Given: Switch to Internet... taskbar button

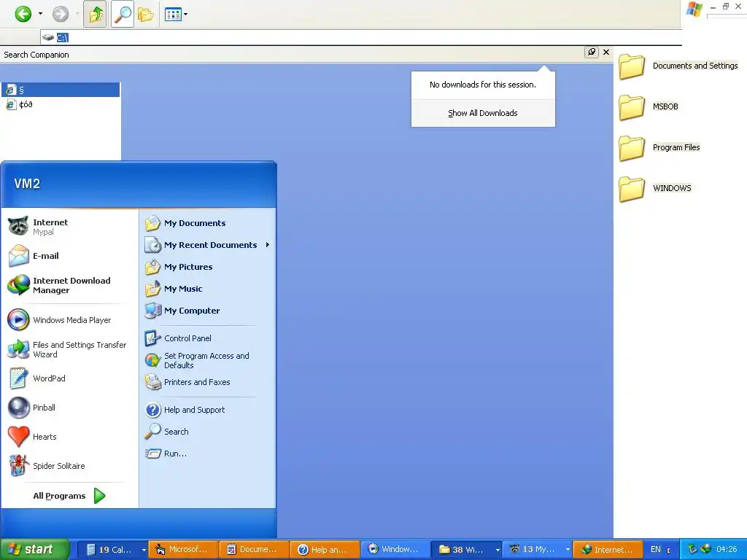Looking at the screenshot, I should pyautogui.click(x=608, y=550).
